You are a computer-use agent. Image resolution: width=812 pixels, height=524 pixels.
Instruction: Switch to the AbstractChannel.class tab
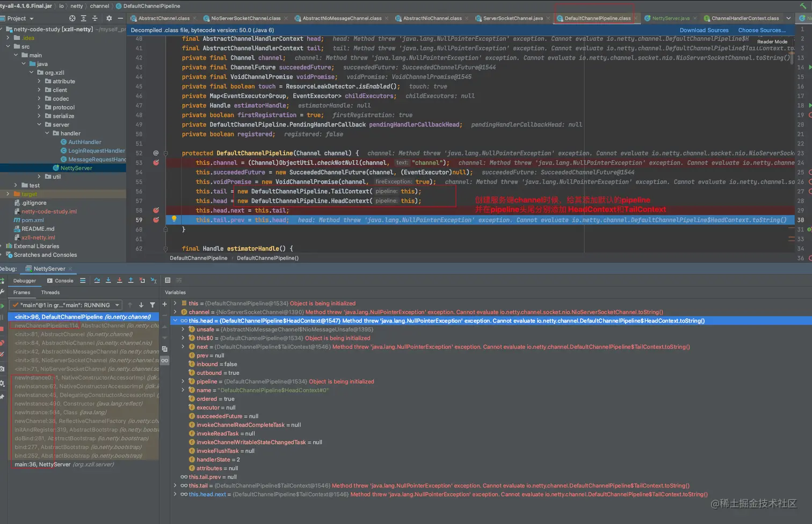pos(163,18)
